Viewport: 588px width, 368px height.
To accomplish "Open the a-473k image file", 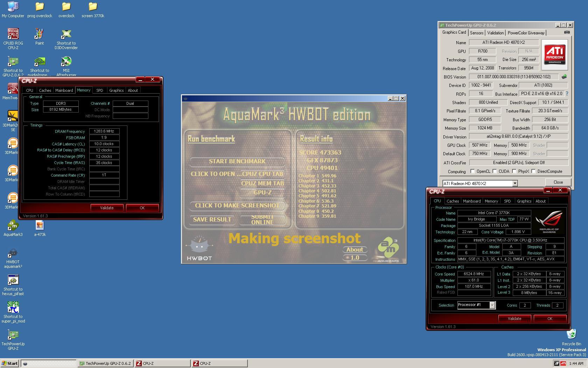I will click(40, 228).
